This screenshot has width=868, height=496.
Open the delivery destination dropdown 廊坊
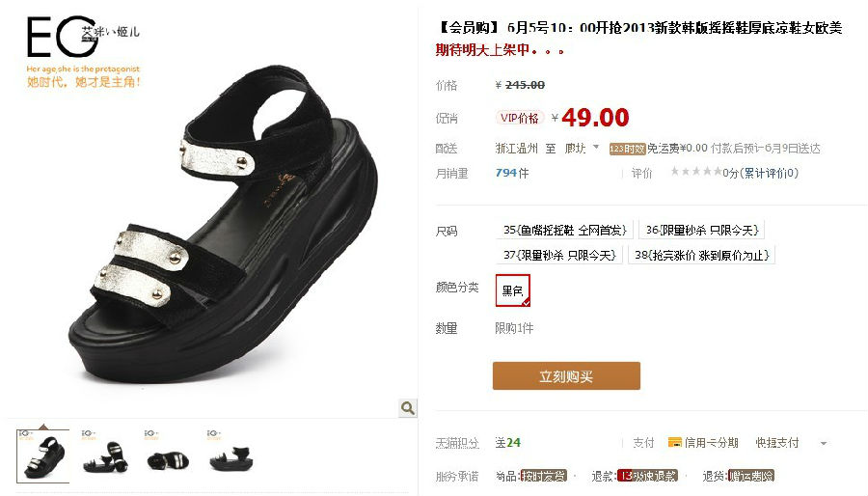[582, 149]
